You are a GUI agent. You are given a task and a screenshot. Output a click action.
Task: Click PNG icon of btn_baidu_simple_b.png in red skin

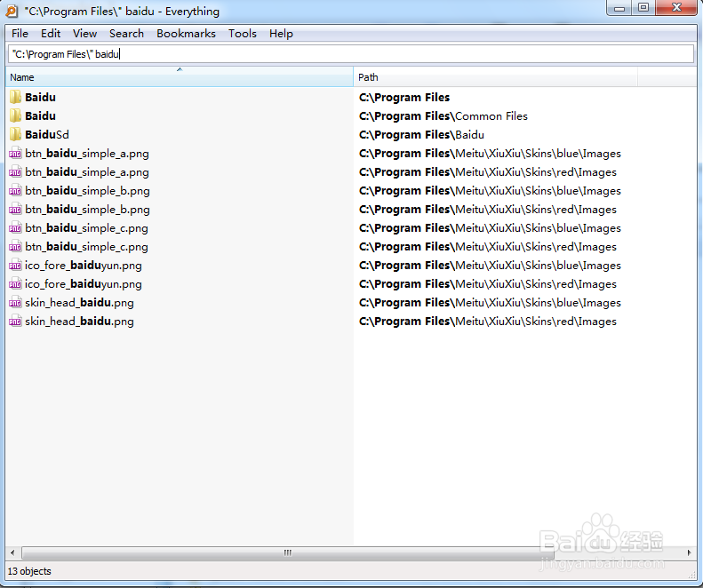coord(15,210)
